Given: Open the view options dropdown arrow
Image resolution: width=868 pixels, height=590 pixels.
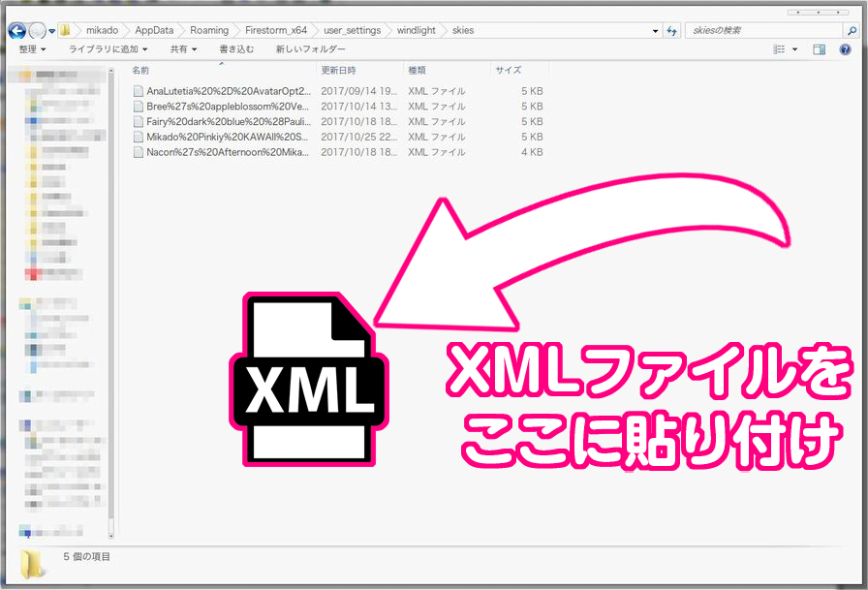Looking at the screenshot, I should point(795,49).
